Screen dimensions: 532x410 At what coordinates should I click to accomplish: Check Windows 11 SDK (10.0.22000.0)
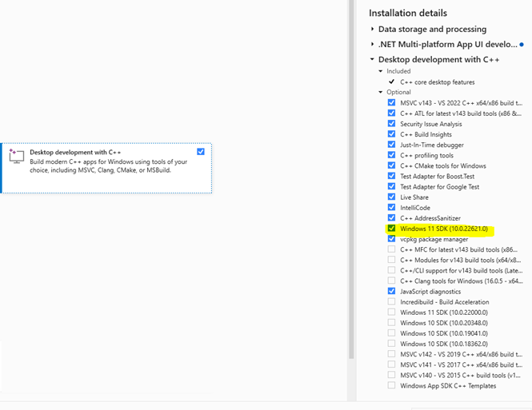click(391, 312)
